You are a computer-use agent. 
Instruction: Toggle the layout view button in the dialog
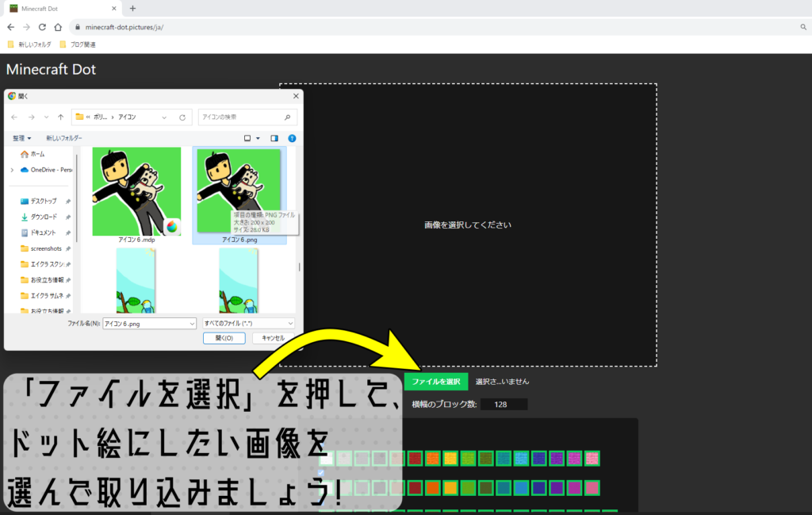248,137
